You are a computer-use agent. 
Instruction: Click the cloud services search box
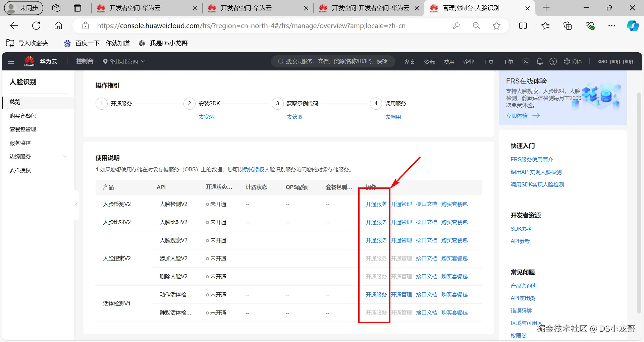point(334,61)
